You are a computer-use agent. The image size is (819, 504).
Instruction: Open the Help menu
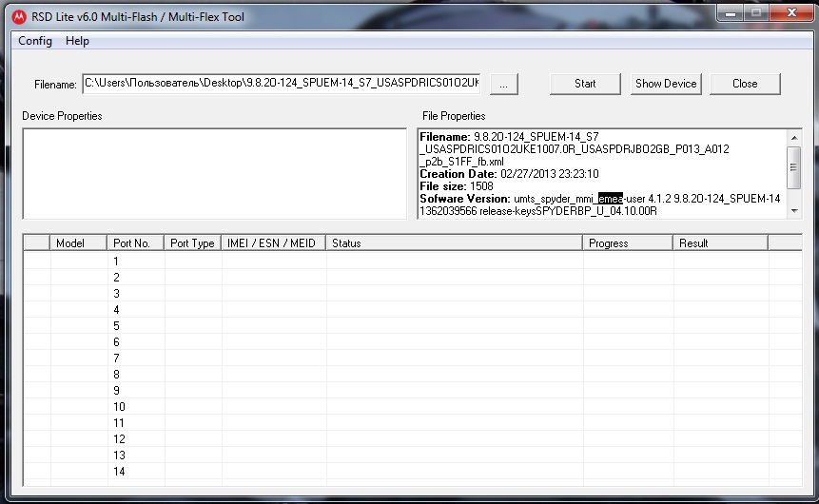(x=77, y=41)
